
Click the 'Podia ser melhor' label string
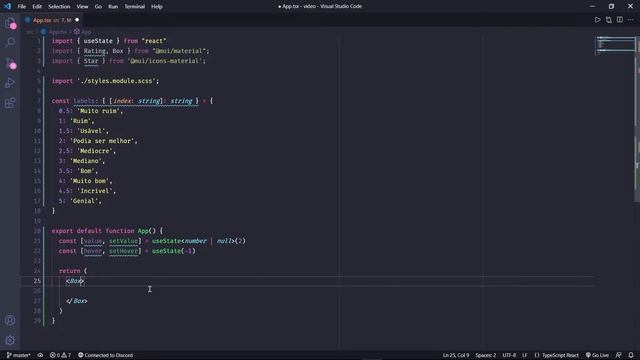tap(102, 141)
